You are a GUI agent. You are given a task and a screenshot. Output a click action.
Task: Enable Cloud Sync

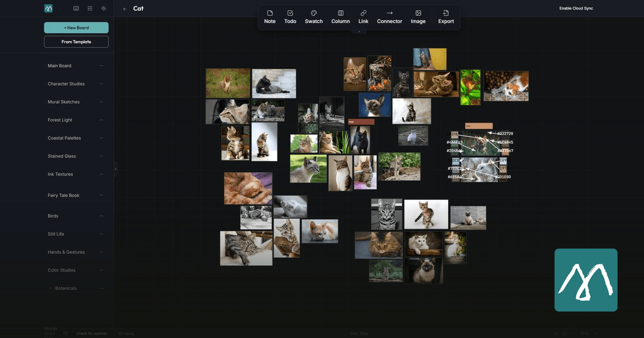[x=576, y=9]
